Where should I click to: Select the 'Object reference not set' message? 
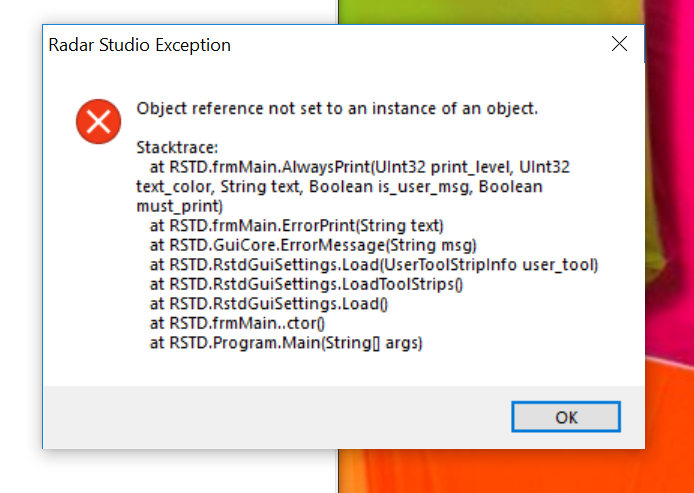337,108
